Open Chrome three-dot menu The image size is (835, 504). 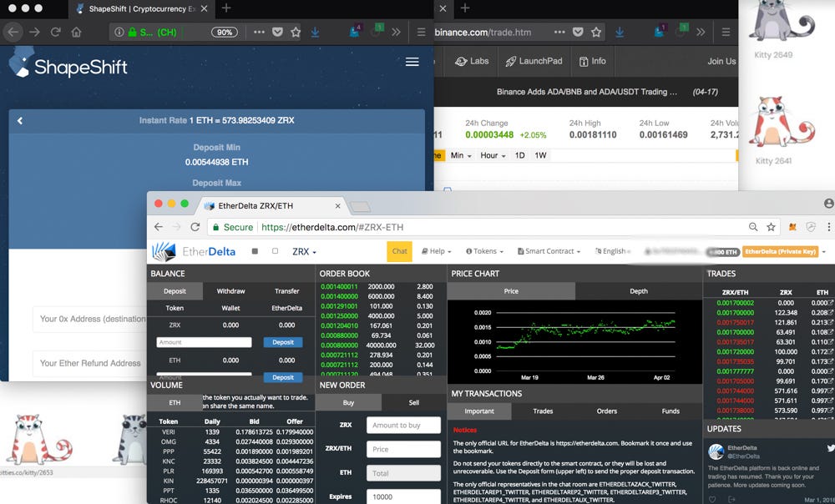coord(828,227)
